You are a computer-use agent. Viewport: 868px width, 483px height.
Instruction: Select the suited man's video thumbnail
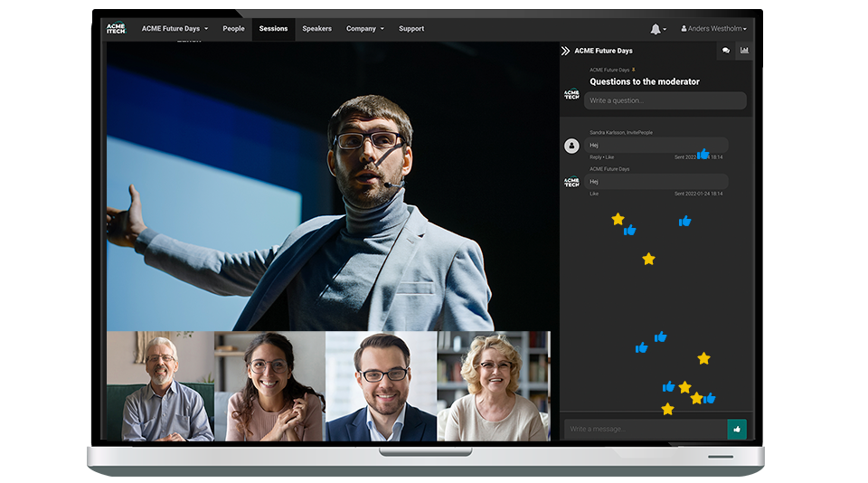(x=382, y=386)
